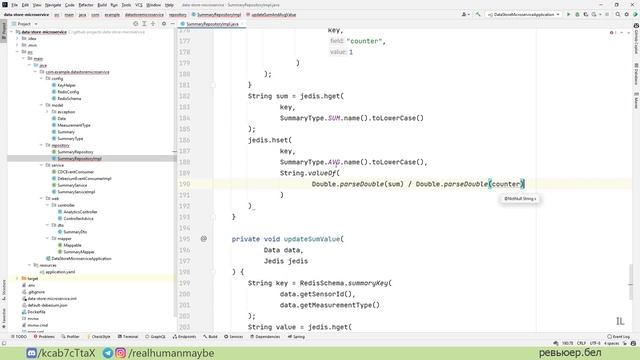Open the Profiler tool window
This screenshot has width=640, height=360.
[x=71, y=337]
